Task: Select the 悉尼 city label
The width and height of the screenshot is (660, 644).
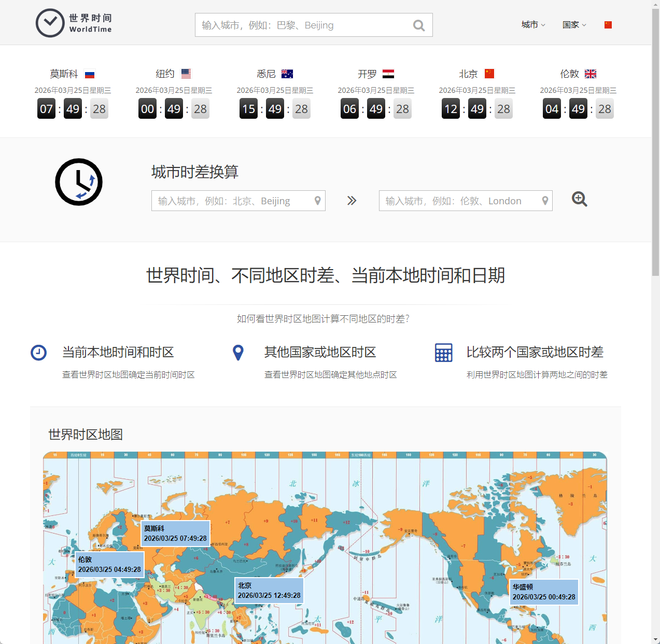Action: click(x=266, y=74)
